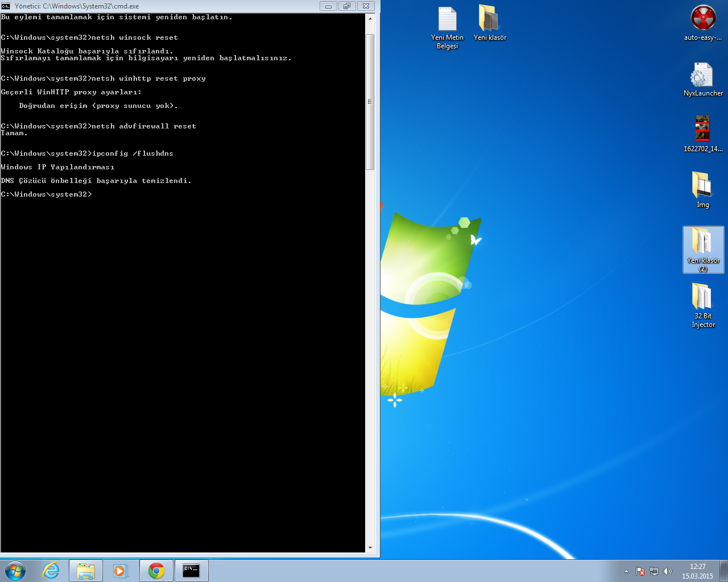This screenshot has height=582, width=728.
Task: Select the Img folder on the desktop
Action: [x=703, y=190]
